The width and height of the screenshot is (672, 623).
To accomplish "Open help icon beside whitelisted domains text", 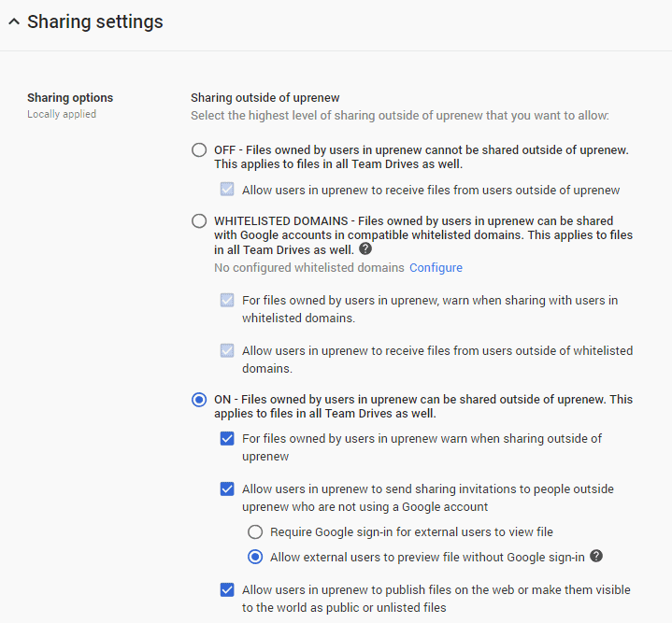I will [365, 248].
